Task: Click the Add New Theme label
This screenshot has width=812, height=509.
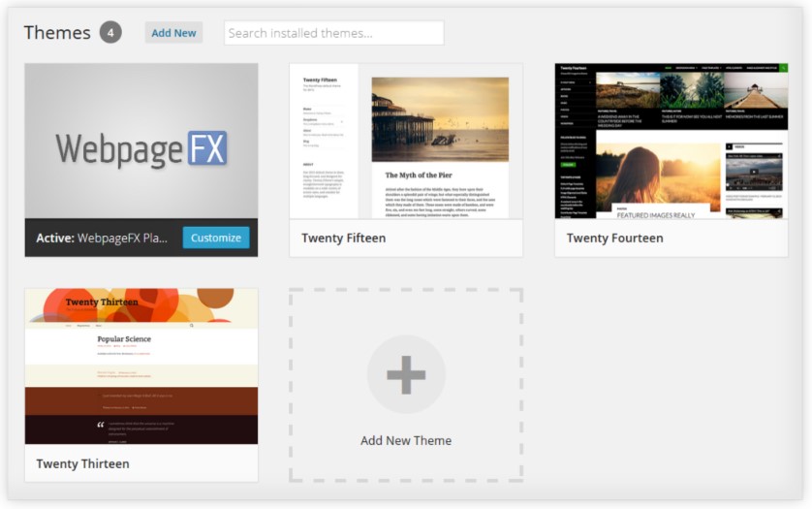Action: click(x=406, y=440)
